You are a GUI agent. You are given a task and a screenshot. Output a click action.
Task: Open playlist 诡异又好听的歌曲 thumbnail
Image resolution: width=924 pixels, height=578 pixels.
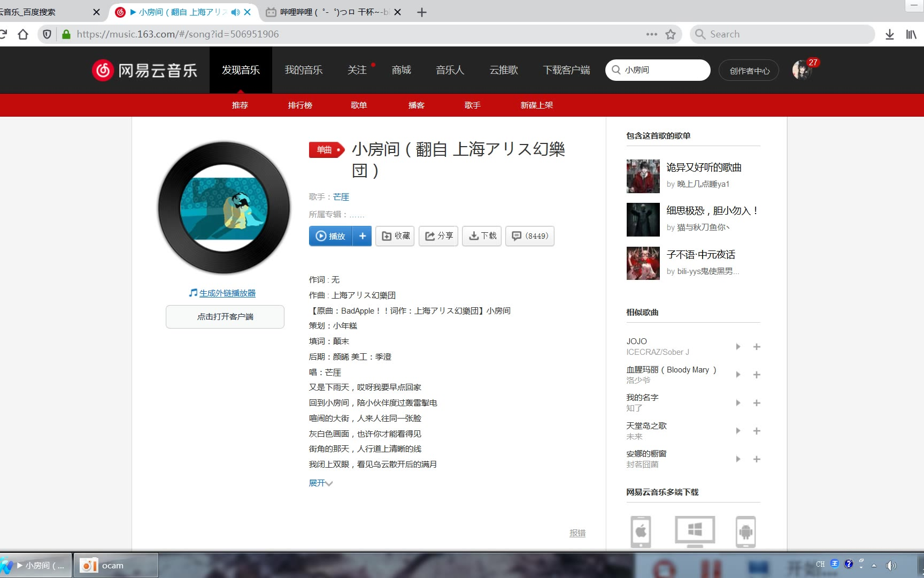[643, 176]
